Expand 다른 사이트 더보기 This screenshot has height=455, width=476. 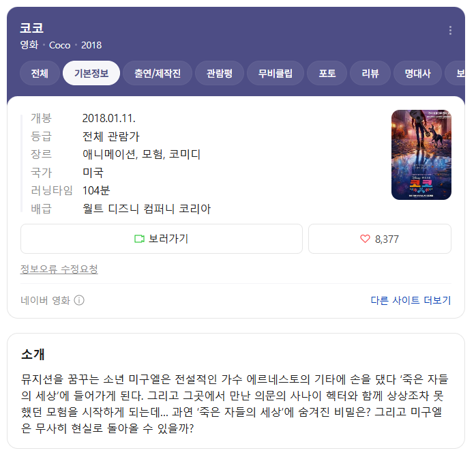coord(411,300)
